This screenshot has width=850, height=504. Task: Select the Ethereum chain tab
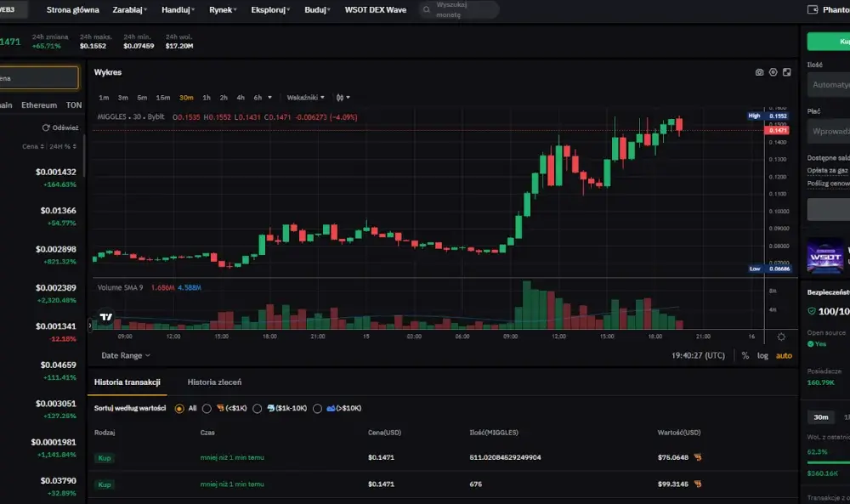coord(39,105)
